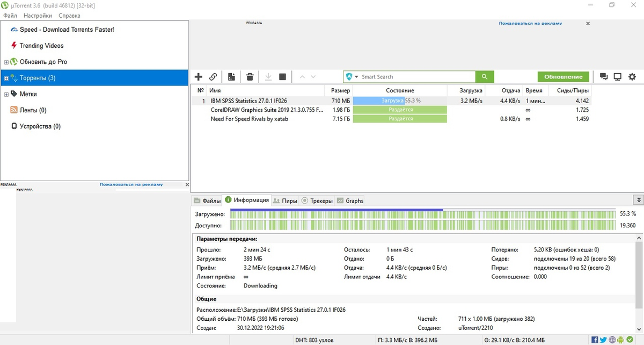Open the search provider dropdown arrow
The image size is (644, 345).
click(x=356, y=77)
